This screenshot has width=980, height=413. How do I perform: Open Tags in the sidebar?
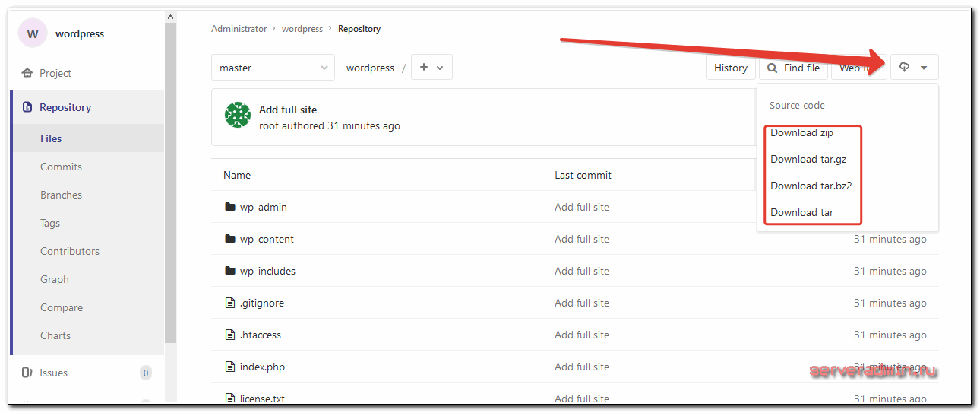50,223
